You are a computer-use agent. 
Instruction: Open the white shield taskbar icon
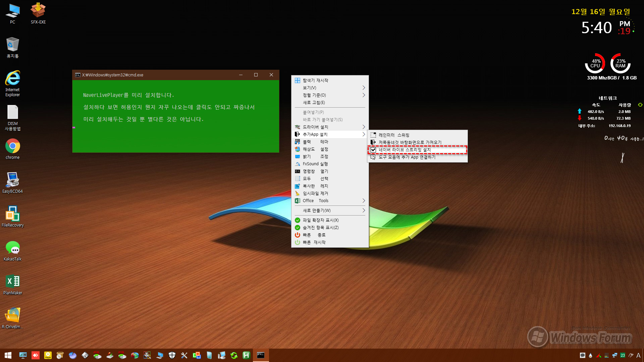(x=172, y=355)
